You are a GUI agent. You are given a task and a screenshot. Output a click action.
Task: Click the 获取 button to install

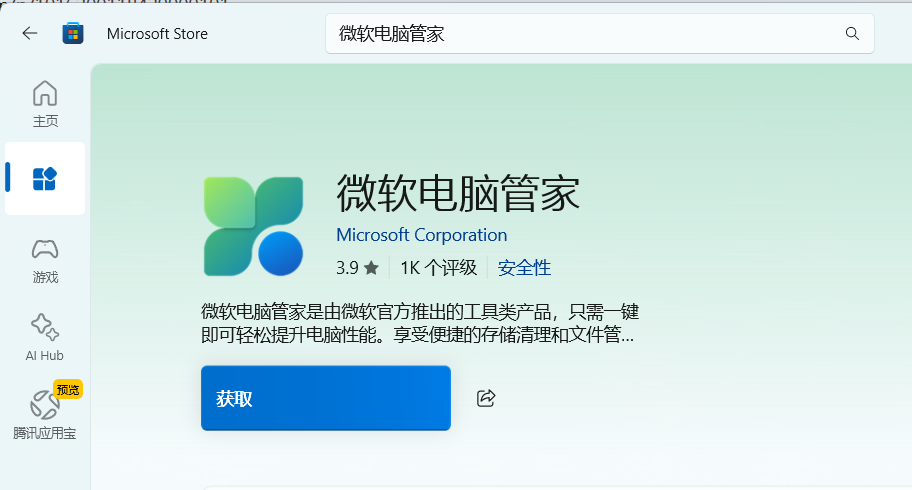326,398
